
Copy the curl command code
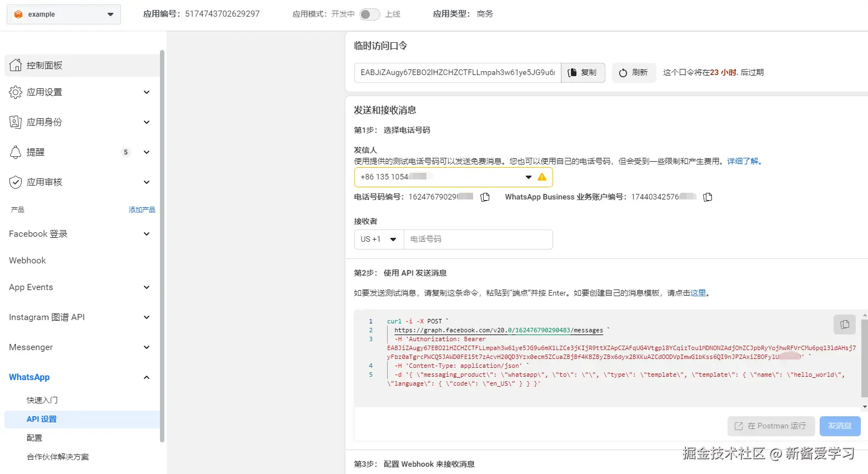click(845, 325)
